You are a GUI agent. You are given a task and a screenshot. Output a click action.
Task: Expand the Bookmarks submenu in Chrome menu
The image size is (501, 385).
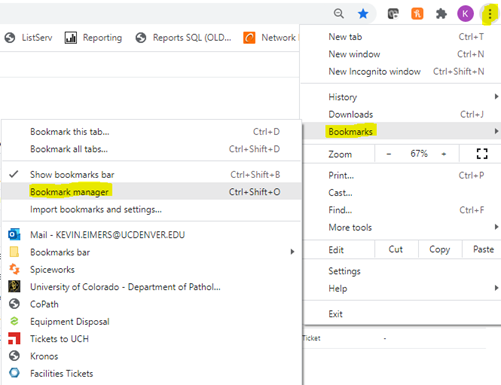(x=402, y=131)
